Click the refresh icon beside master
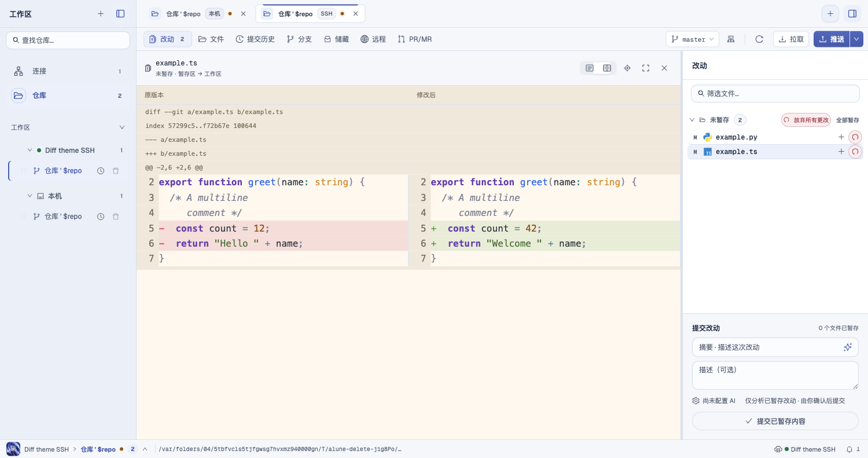The height and width of the screenshot is (458, 868). point(759,39)
